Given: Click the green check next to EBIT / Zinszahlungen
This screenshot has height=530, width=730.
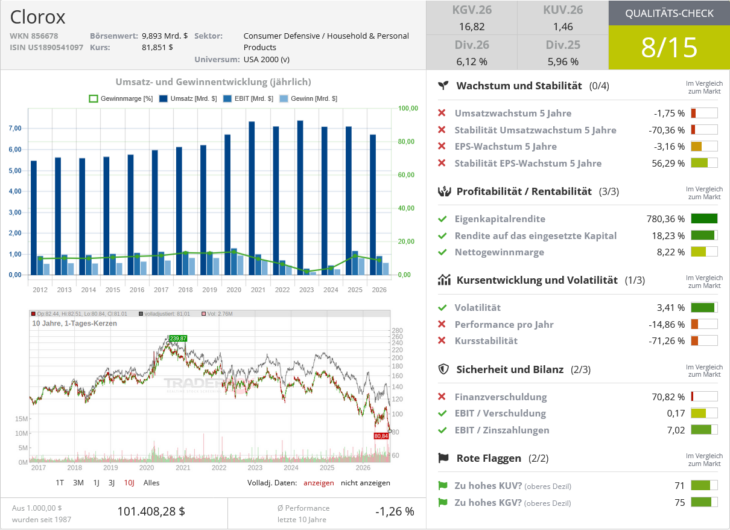Looking at the screenshot, I should (442, 430).
